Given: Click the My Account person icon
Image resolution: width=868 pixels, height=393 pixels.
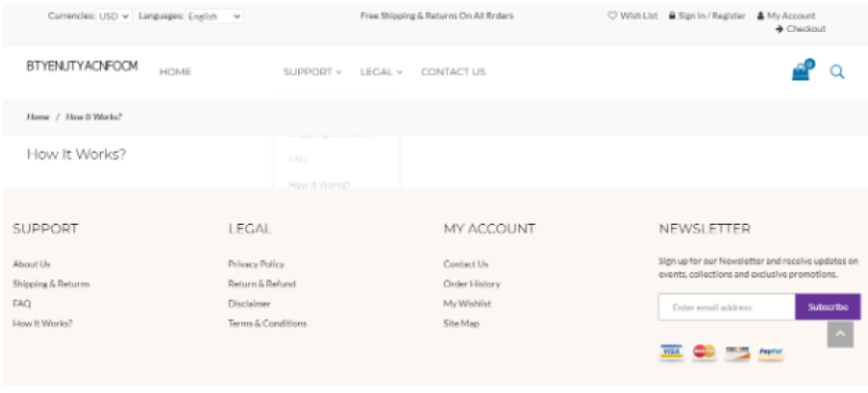Looking at the screenshot, I should point(761,15).
